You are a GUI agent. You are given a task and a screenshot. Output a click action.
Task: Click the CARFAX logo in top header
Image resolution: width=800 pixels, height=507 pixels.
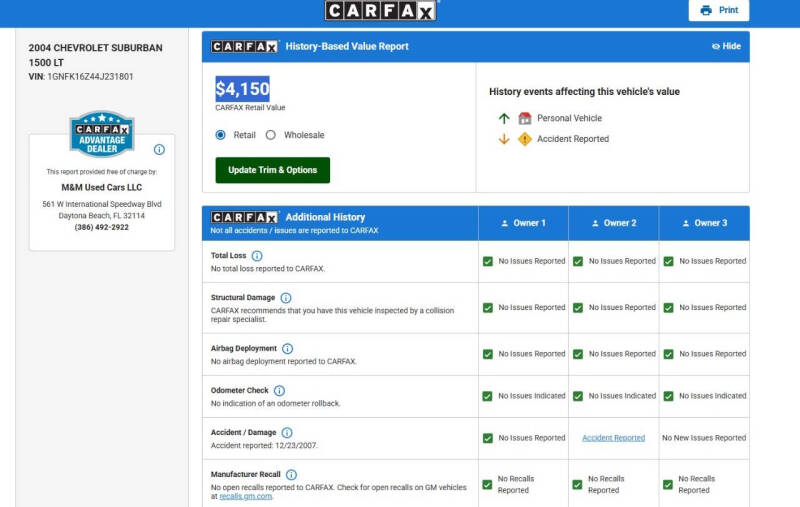click(381, 11)
